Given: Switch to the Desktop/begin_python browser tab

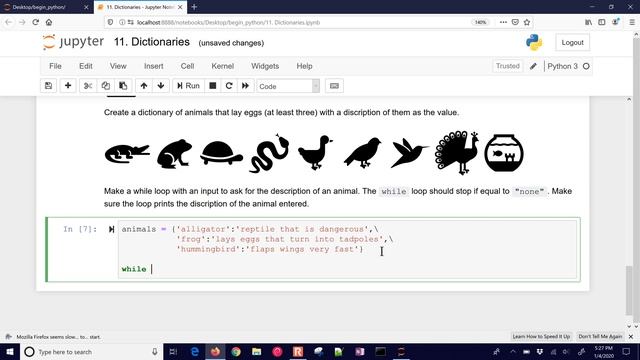Looking at the screenshot, I should pyautogui.click(x=44, y=7).
